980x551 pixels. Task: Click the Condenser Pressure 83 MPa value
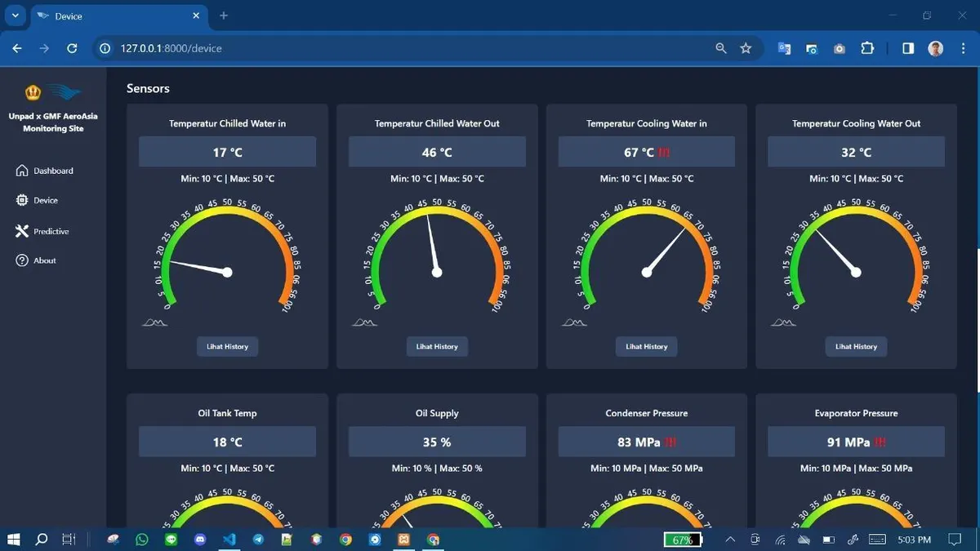(646, 442)
